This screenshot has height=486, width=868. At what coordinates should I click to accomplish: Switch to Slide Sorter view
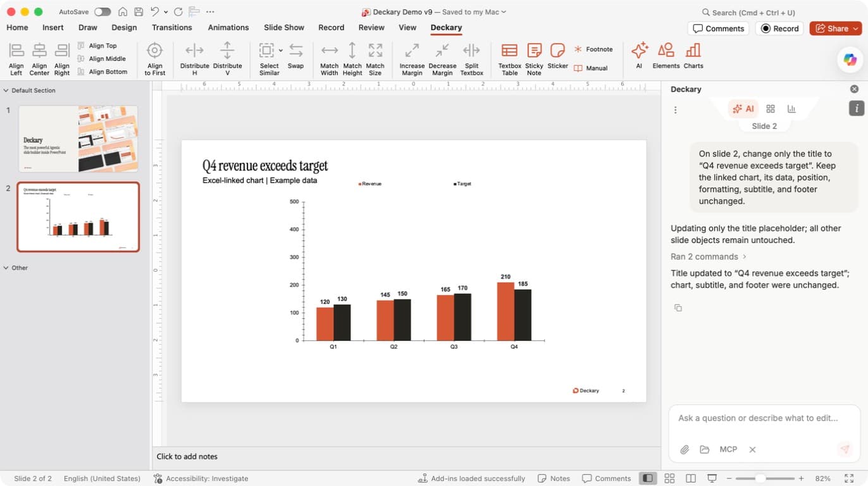669,478
